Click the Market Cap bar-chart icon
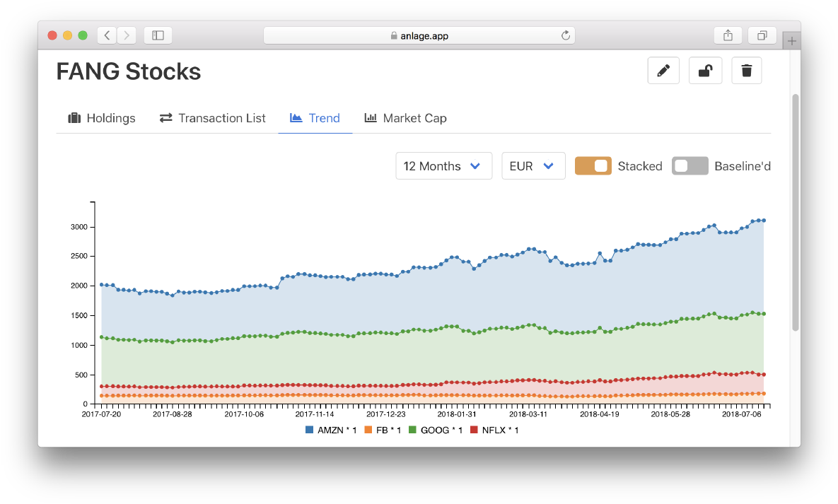Viewport: 838px width, 504px height. pyautogui.click(x=370, y=117)
